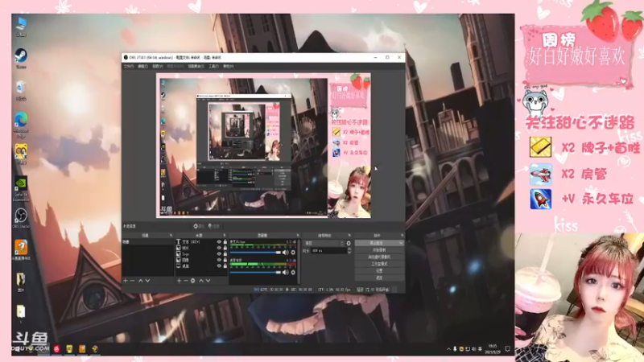Open the GeForce Experience desktop shortcut
644x362 pixels.
[x=21, y=189]
